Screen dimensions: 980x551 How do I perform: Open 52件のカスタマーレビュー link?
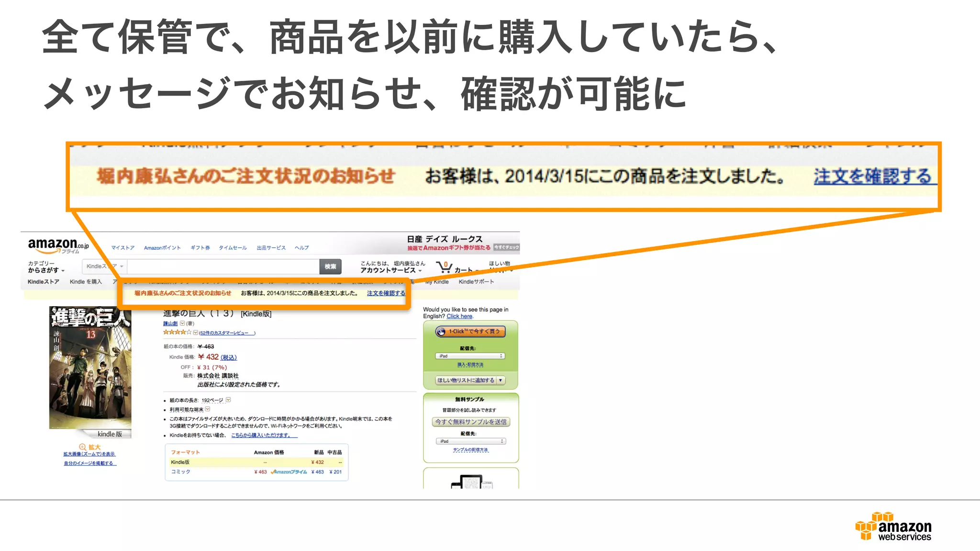tap(227, 333)
